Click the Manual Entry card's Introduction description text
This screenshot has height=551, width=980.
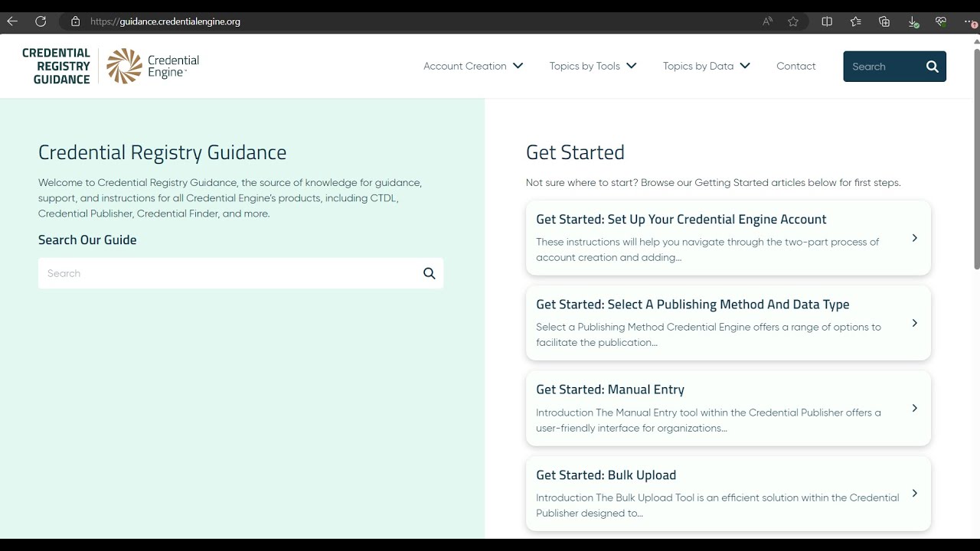click(708, 420)
